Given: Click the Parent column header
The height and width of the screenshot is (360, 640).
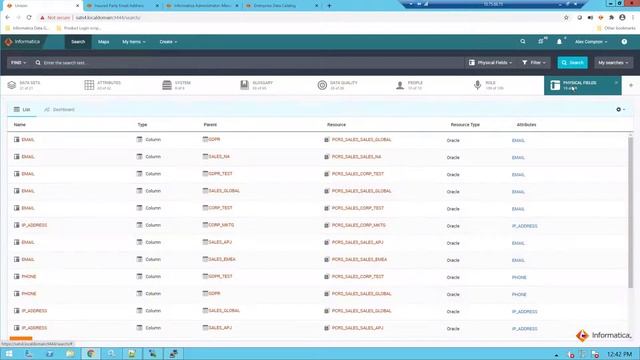Looking at the screenshot, I should point(210,124).
